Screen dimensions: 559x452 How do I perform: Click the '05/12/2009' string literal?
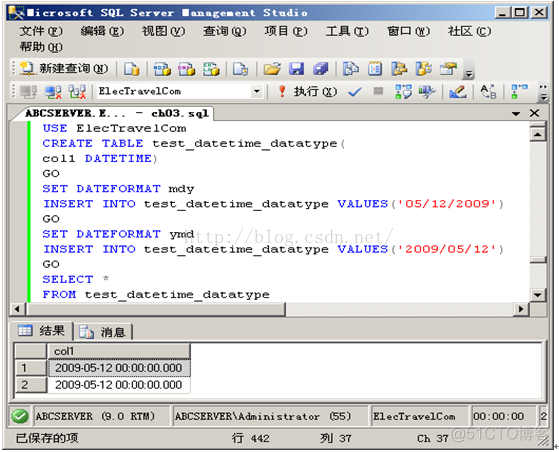click(x=447, y=204)
